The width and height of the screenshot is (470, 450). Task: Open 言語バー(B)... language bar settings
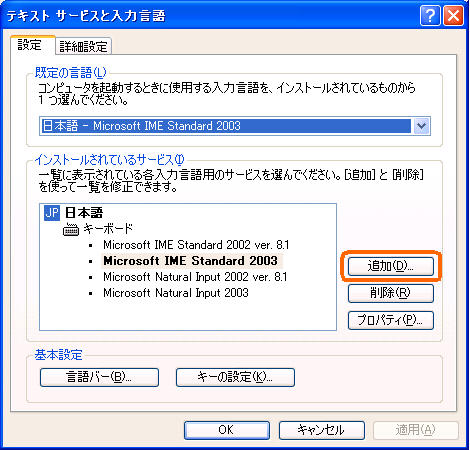click(99, 377)
